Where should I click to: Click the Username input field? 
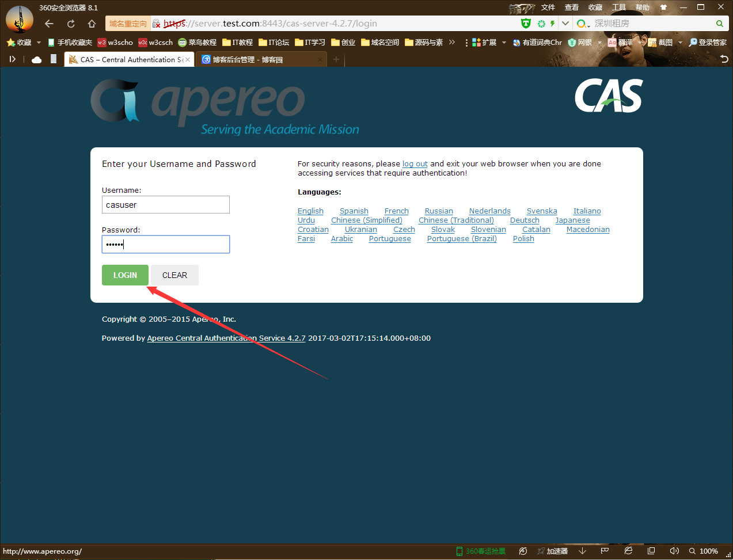[x=166, y=205]
